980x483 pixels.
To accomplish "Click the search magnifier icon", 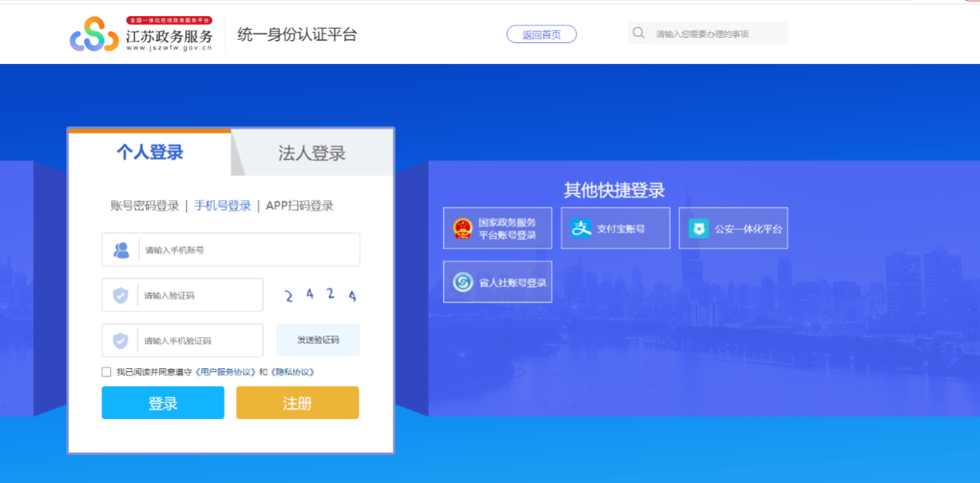I will tap(638, 33).
